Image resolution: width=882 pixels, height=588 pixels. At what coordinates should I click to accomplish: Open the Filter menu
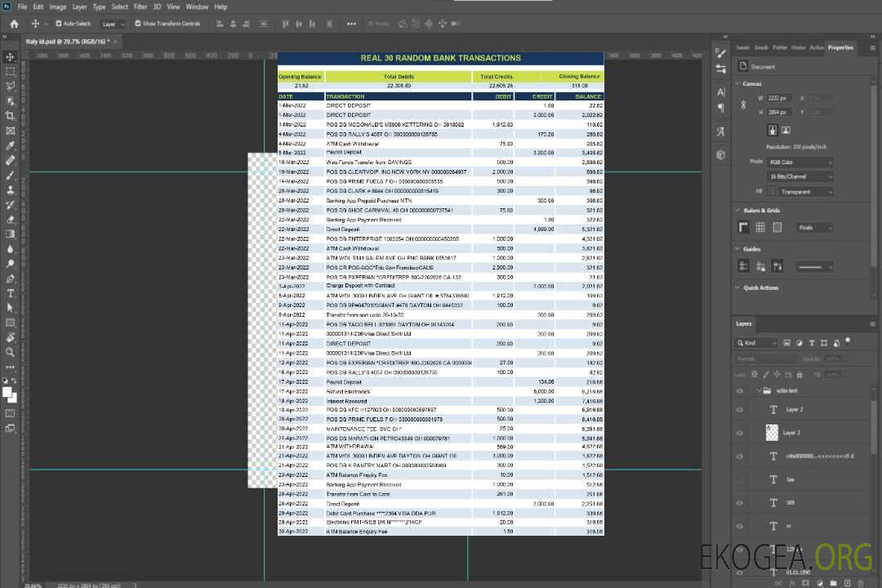pos(140,7)
